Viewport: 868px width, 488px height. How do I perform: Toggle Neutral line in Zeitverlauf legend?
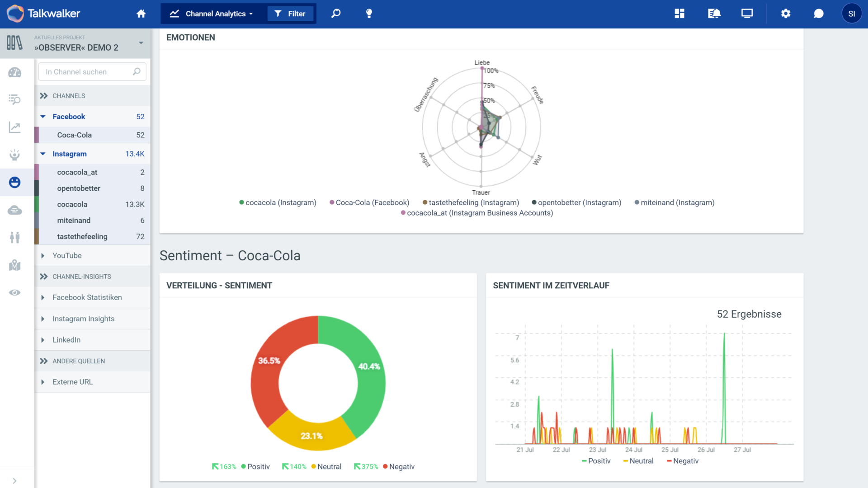click(638, 461)
